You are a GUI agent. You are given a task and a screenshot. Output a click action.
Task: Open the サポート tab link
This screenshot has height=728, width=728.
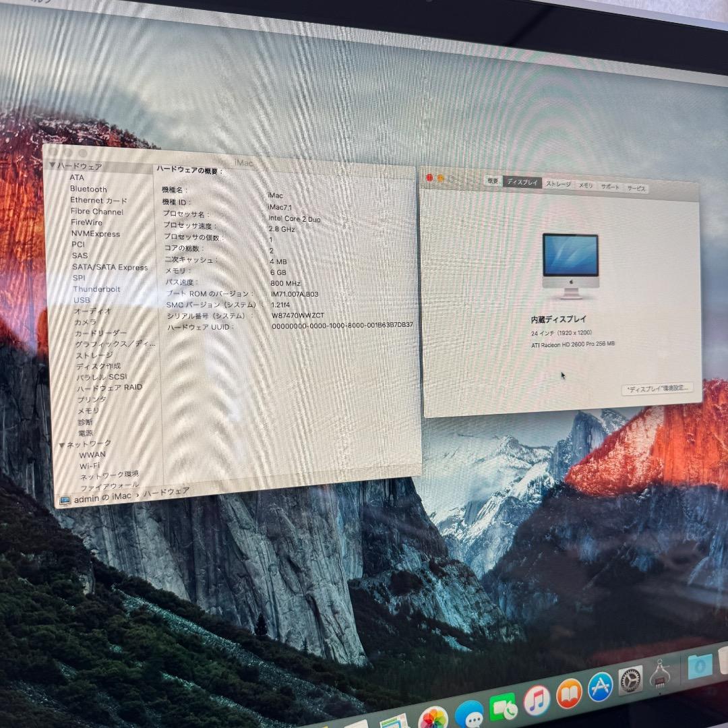click(610, 187)
